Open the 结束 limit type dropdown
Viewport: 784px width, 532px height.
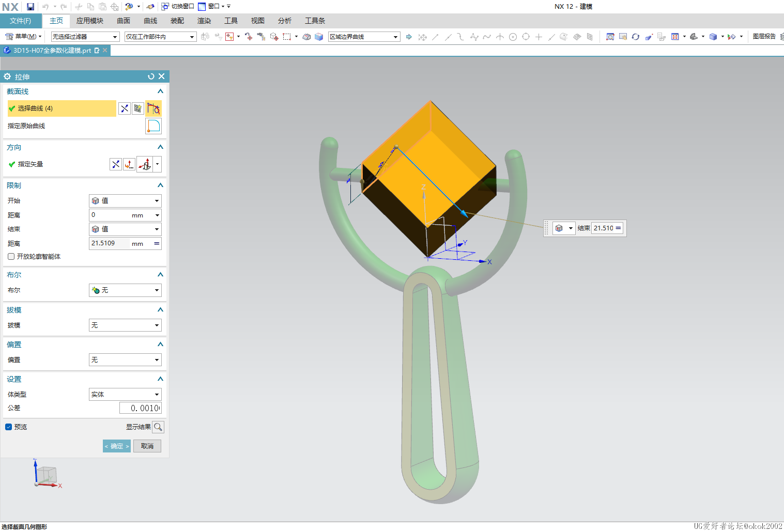125,229
